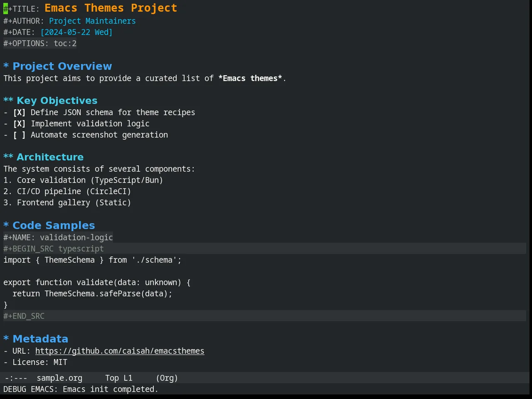Click the echo area message Emacs init completed

[x=81, y=389]
